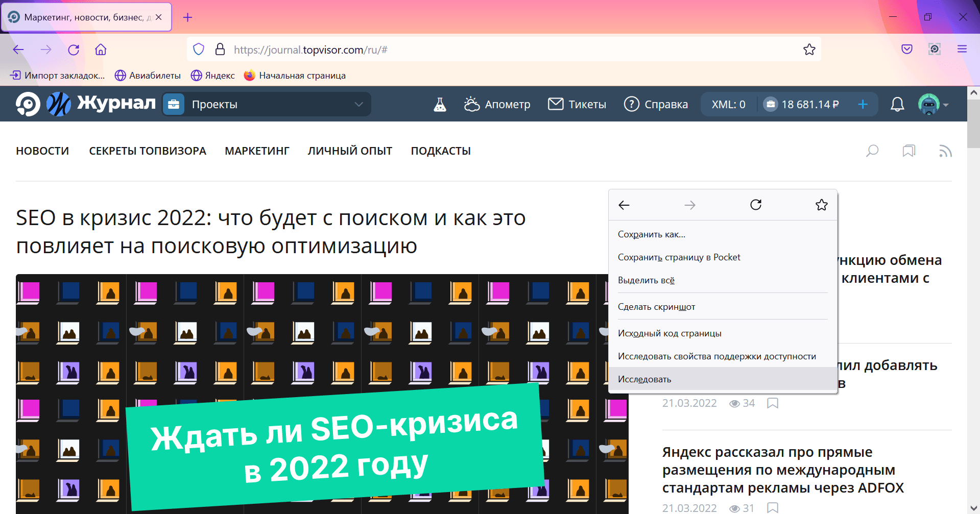Open the SEO в кризис 2022 article title

(271, 232)
